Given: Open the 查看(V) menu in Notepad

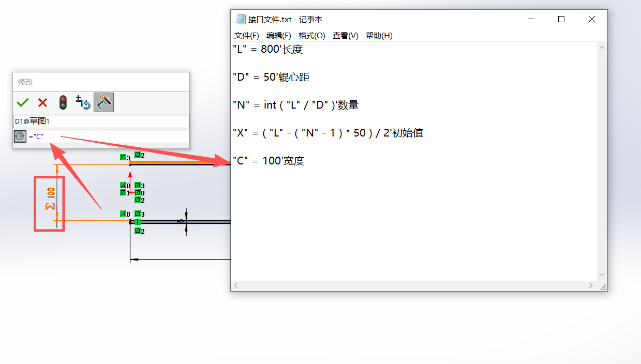Looking at the screenshot, I should 346,36.
